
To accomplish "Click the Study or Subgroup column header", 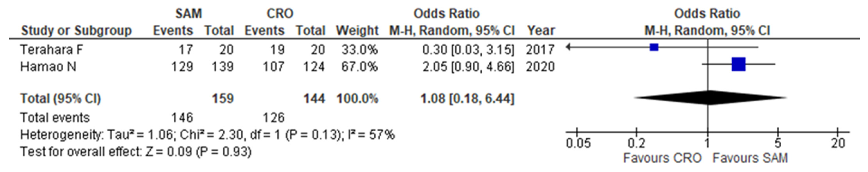I will coord(76,31).
